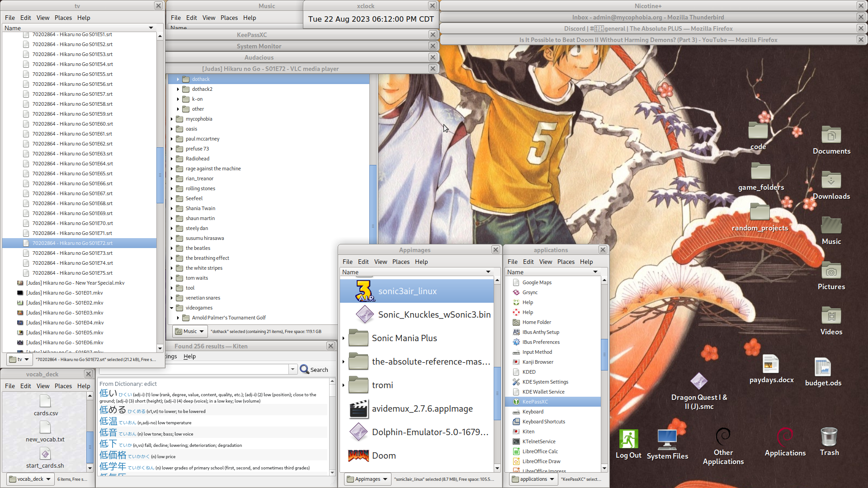Open System Files desktop icon
Image resolution: width=868 pixels, height=488 pixels.
click(667, 440)
